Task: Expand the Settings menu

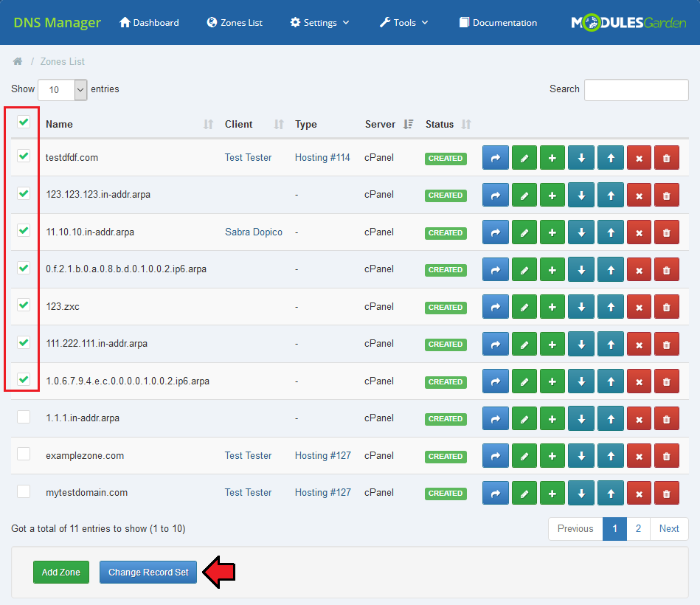Action: coord(319,23)
